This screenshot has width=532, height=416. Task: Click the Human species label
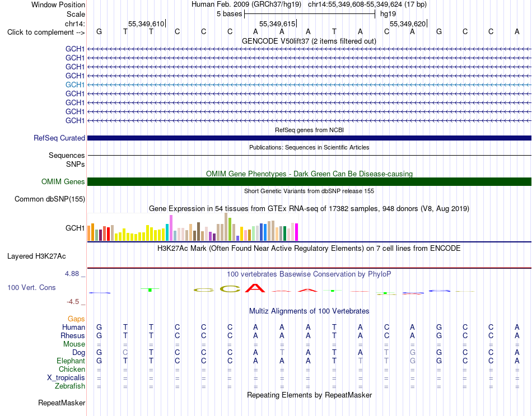[73, 327]
